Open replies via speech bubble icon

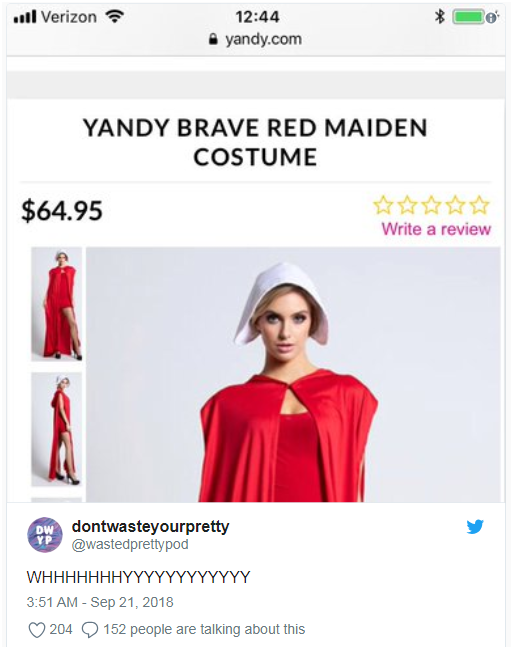[x=90, y=630]
